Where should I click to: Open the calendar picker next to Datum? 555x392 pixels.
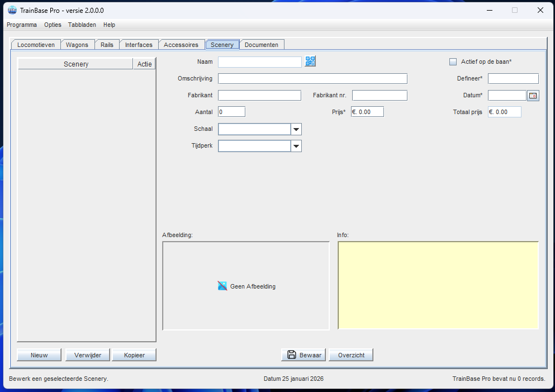533,96
